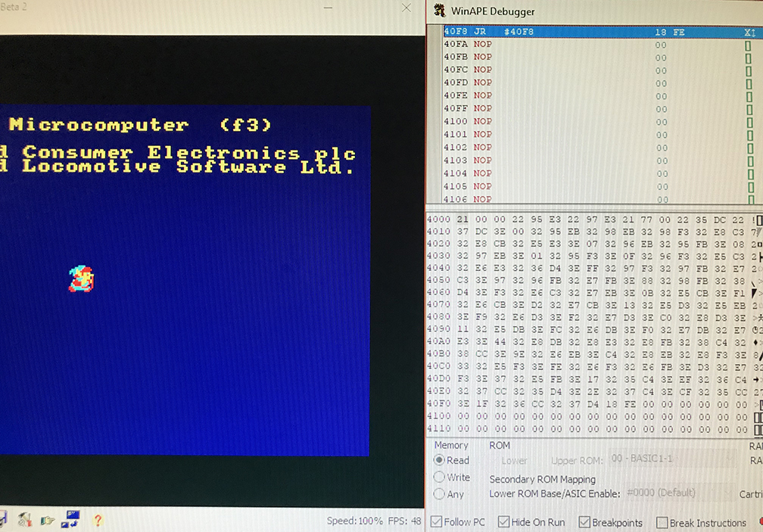Viewport: 763px width, 532px height.
Task: Click memory dump row address 40A0
Action: point(438,341)
